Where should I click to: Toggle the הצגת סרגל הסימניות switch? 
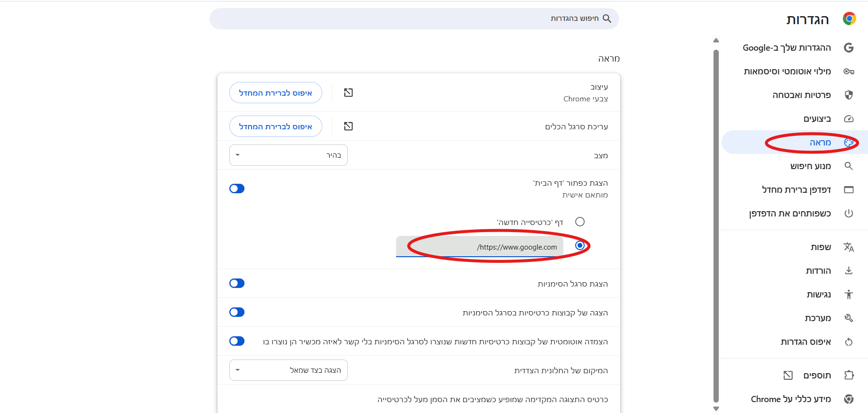tap(237, 283)
